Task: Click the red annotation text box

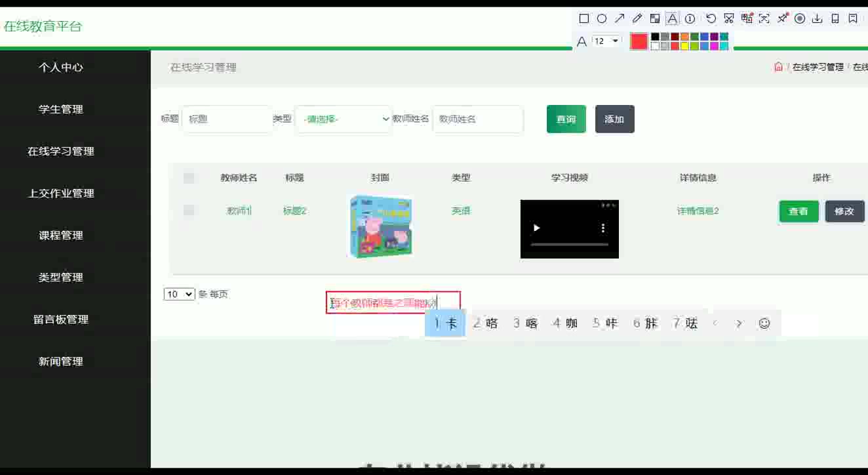Action: coord(393,302)
